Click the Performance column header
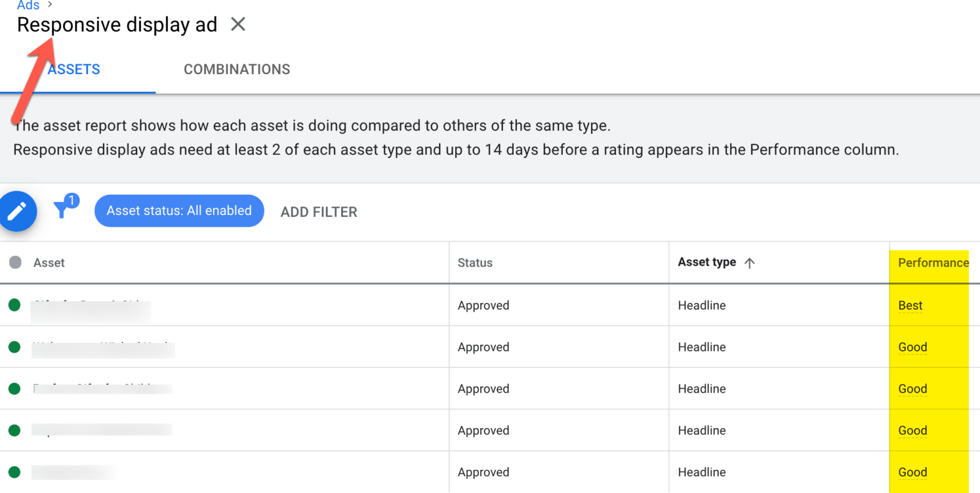Screen dimensions: 980x493 click(x=933, y=263)
